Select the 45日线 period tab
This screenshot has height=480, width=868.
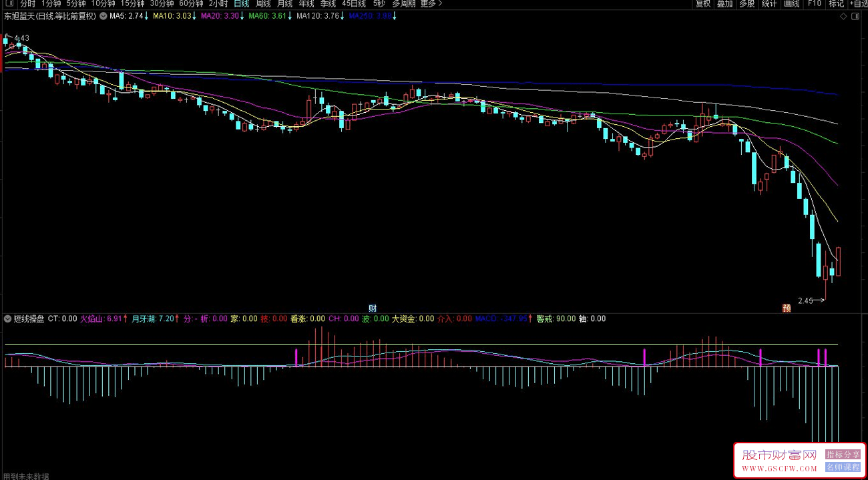[x=354, y=3]
